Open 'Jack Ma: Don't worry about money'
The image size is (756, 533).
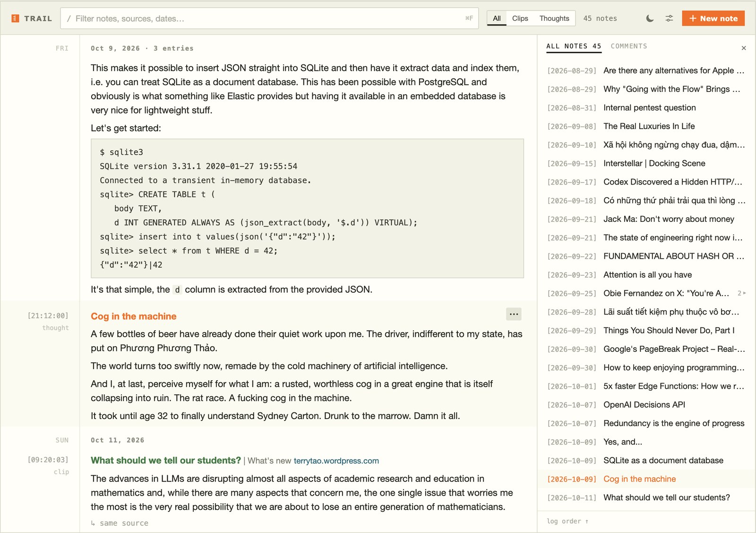(x=646, y=219)
